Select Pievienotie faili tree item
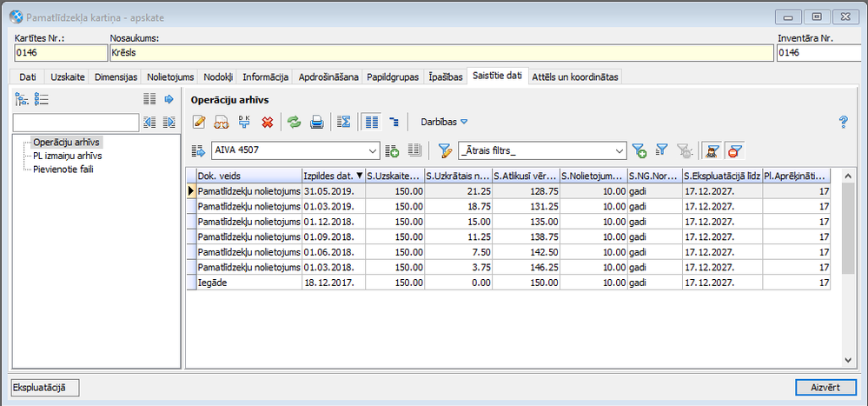Viewport: 868px width, 406px height. pos(63,169)
